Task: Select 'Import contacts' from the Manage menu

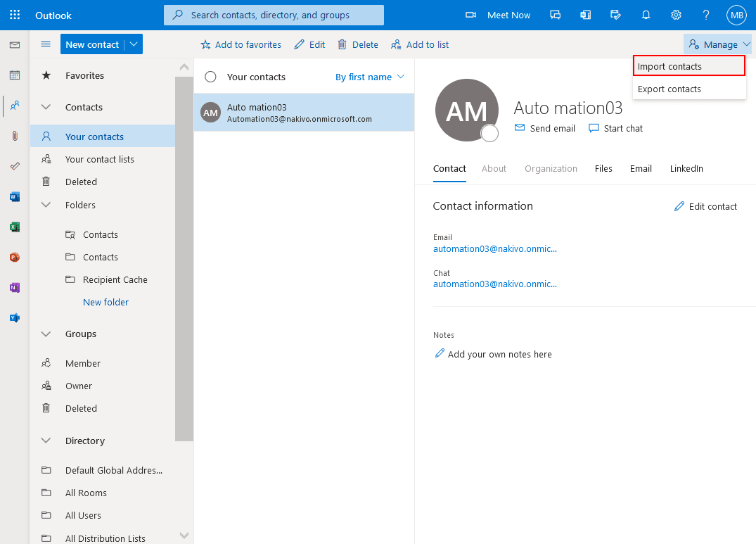Action: tap(670, 65)
